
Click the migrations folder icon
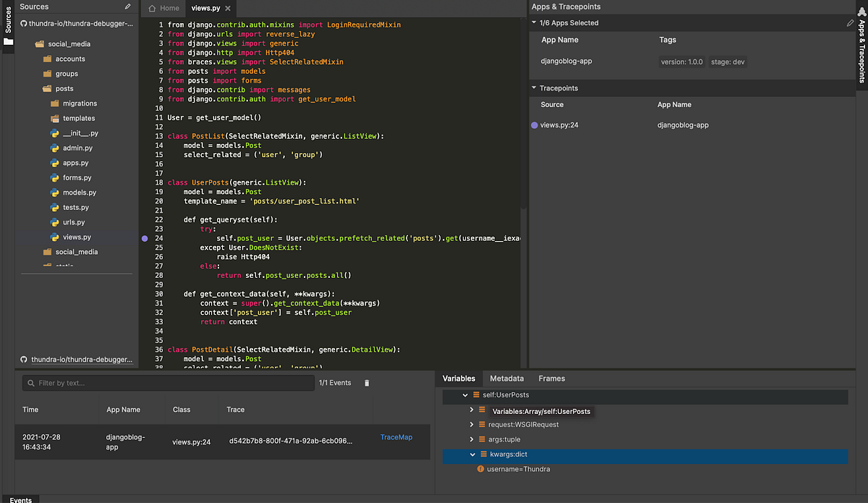[x=55, y=103]
